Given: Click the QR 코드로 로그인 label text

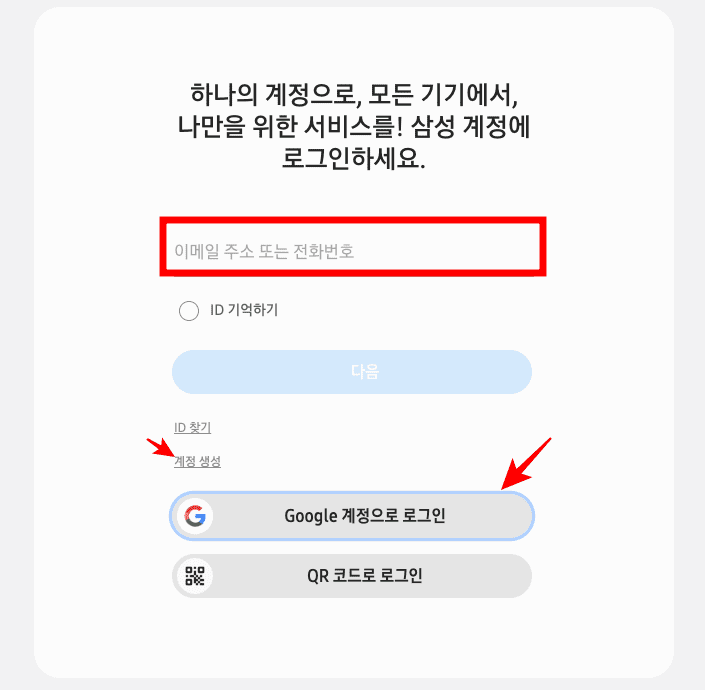Looking at the screenshot, I should [365, 575].
